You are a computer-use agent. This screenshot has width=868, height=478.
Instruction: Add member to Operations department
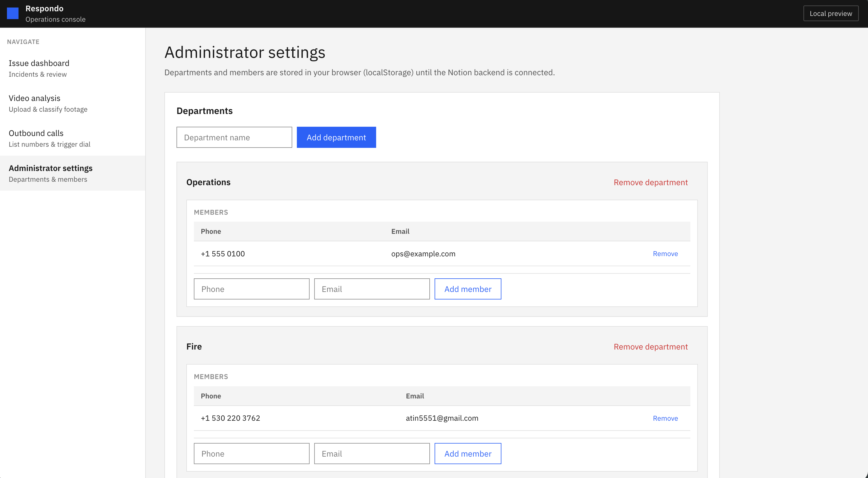(x=467, y=289)
